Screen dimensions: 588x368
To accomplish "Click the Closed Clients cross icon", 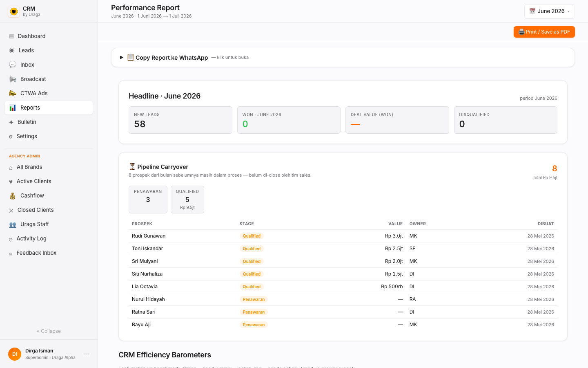I will pos(11,211).
